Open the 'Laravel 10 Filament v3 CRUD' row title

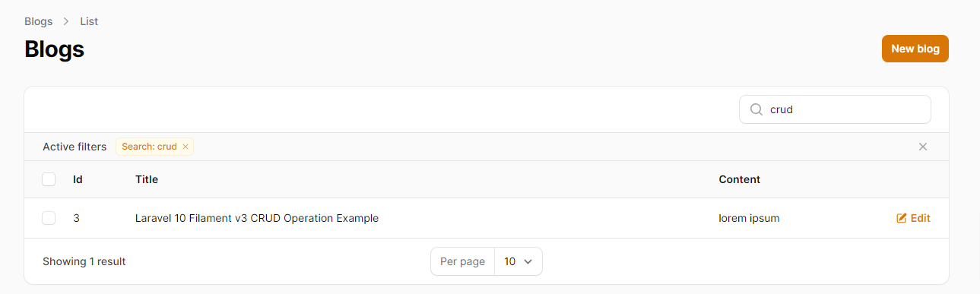click(257, 218)
